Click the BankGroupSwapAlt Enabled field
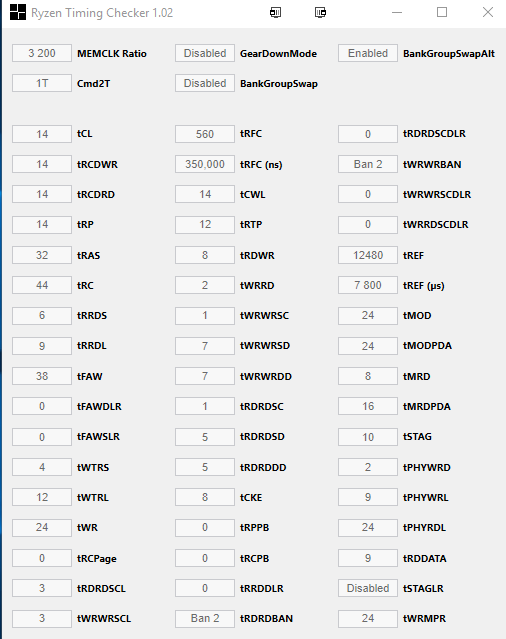This screenshot has width=506, height=639. [368, 53]
